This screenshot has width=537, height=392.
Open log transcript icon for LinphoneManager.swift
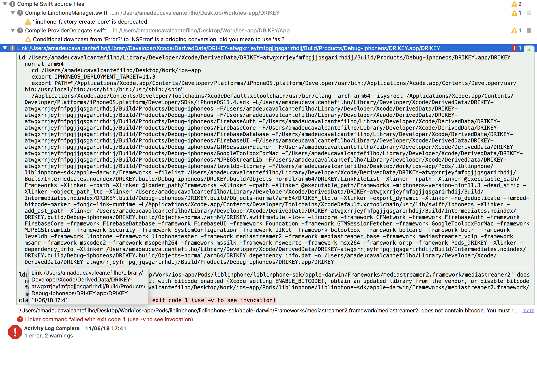coord(529,13)
